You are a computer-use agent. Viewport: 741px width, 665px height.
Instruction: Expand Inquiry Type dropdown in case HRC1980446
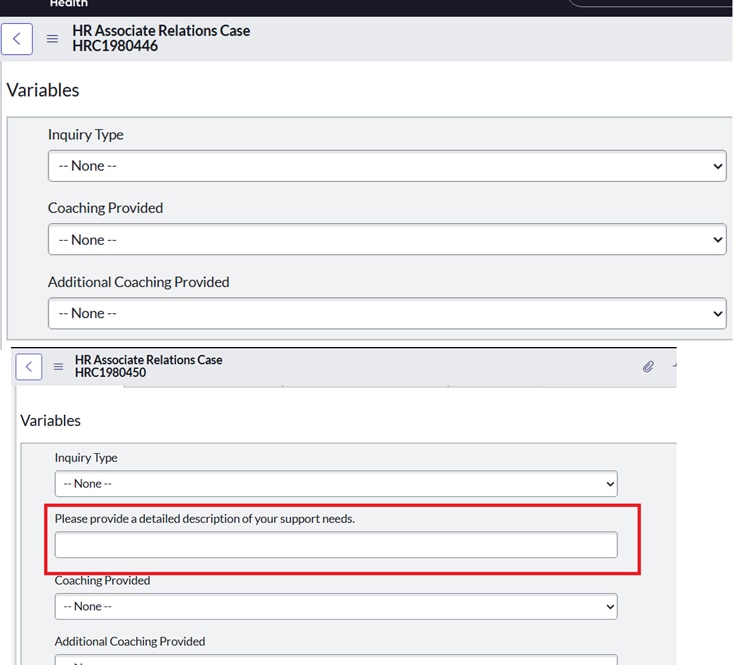(386, 166)
